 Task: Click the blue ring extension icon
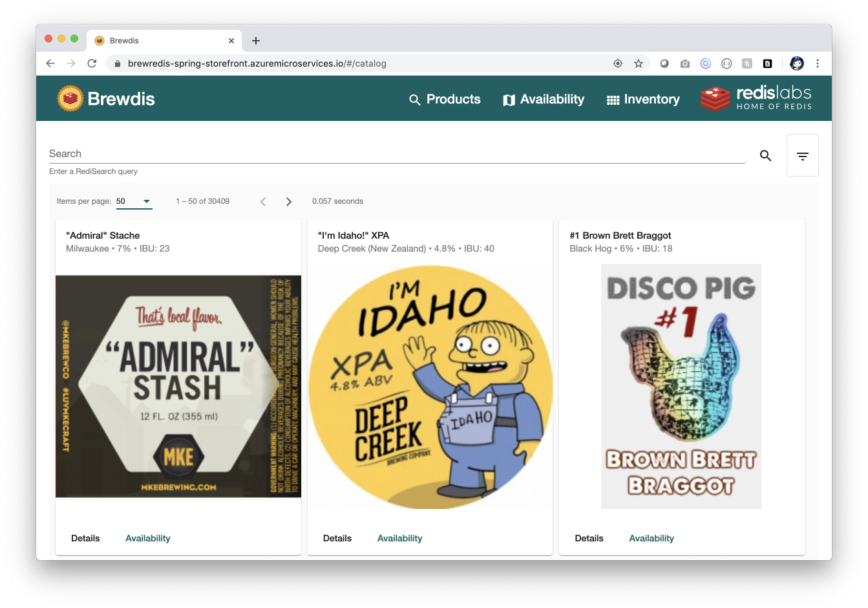coord(706,63)
